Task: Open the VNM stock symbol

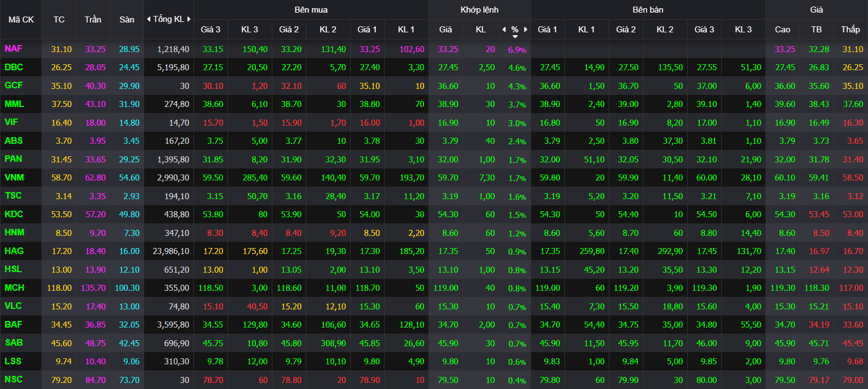Action: tap(14, 177)
